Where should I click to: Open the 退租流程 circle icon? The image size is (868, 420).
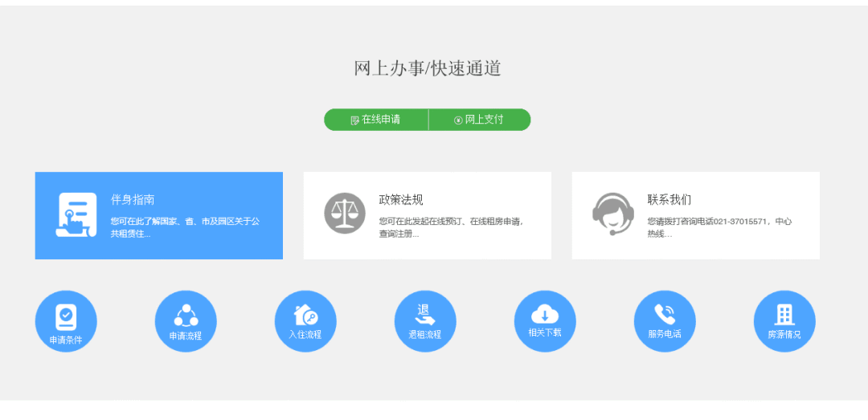pyautogui.click(x=425, y=321)
